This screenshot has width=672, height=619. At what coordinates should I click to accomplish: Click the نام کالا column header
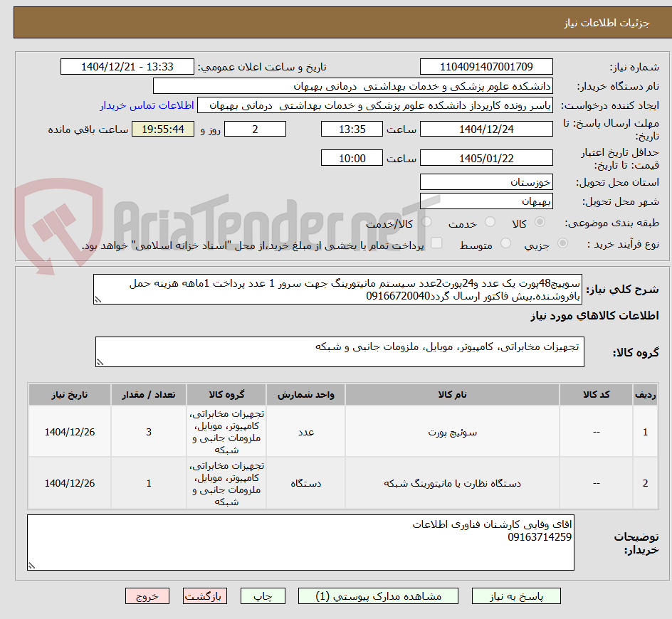click(452, 395)
